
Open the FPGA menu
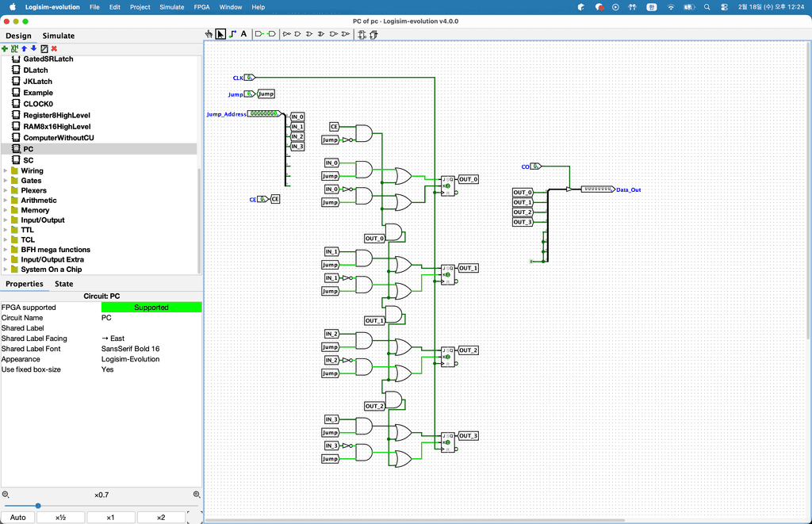[x=201, y=6]
